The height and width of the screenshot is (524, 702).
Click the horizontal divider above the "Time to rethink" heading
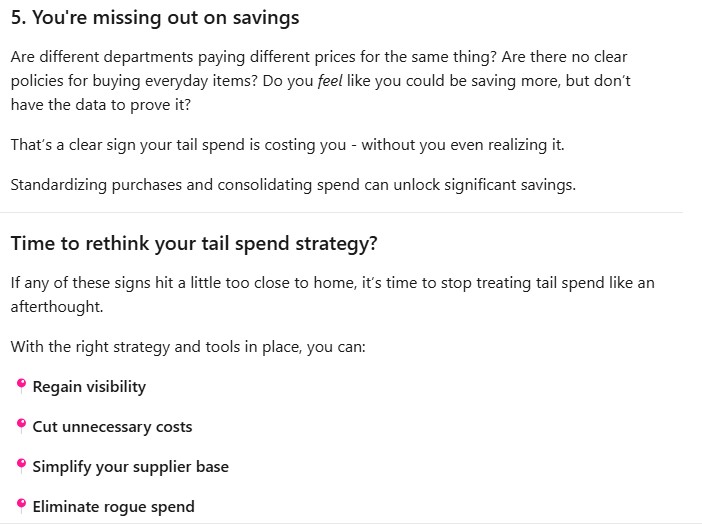[341, 213]
